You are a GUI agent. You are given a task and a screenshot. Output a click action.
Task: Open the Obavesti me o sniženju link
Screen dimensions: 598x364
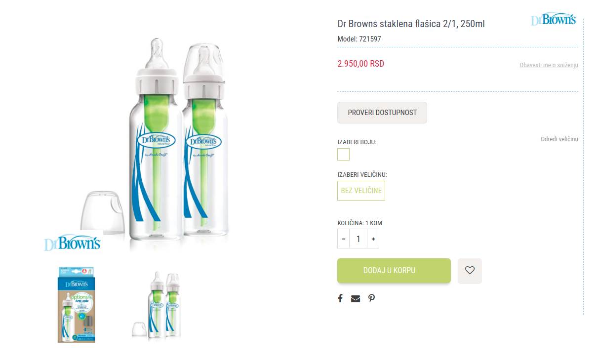click(548, 65)
